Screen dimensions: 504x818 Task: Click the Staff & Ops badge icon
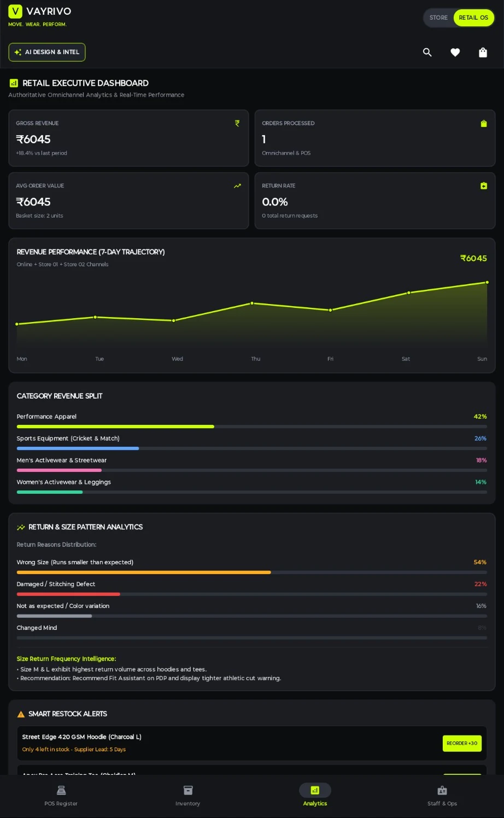coord(442,790)
